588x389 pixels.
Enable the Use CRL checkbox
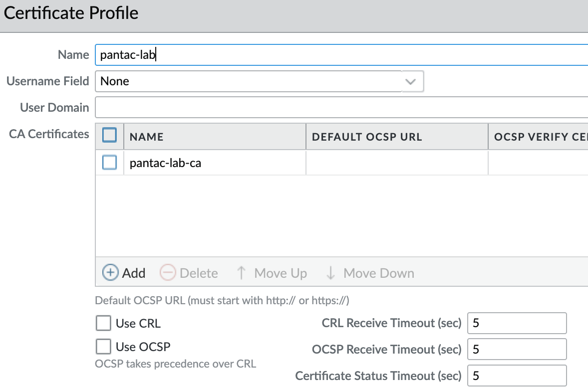pos(103,323)
